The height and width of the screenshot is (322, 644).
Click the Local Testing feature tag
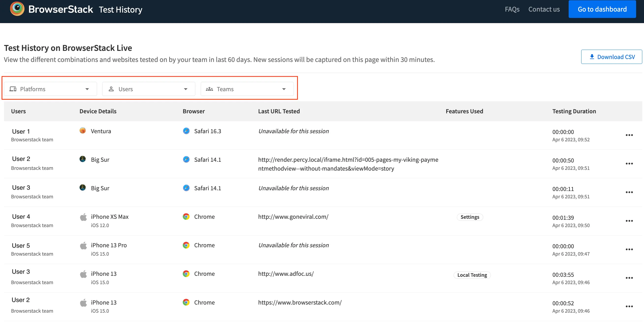(472, 275)
